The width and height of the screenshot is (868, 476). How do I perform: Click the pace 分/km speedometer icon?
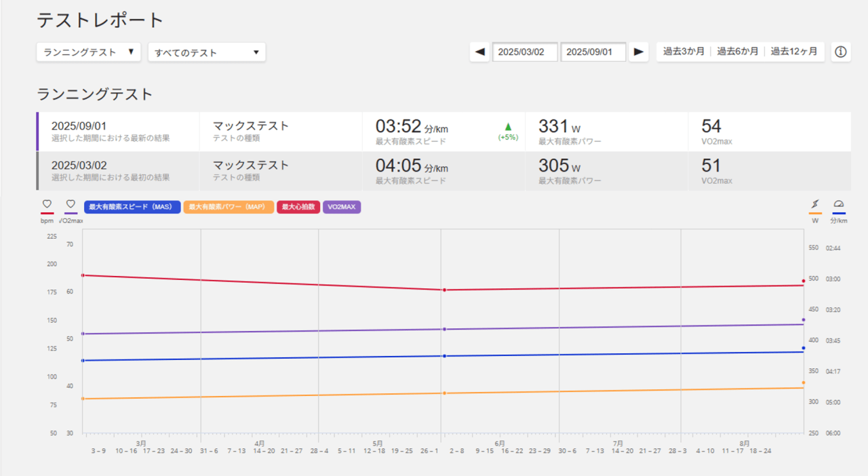[839, 204]
